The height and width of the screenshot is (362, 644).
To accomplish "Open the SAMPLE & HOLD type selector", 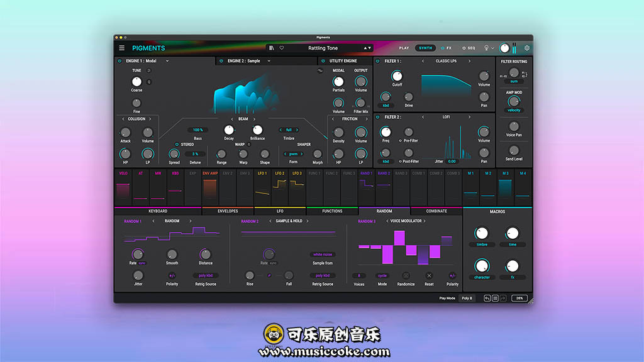I will 289,221.
